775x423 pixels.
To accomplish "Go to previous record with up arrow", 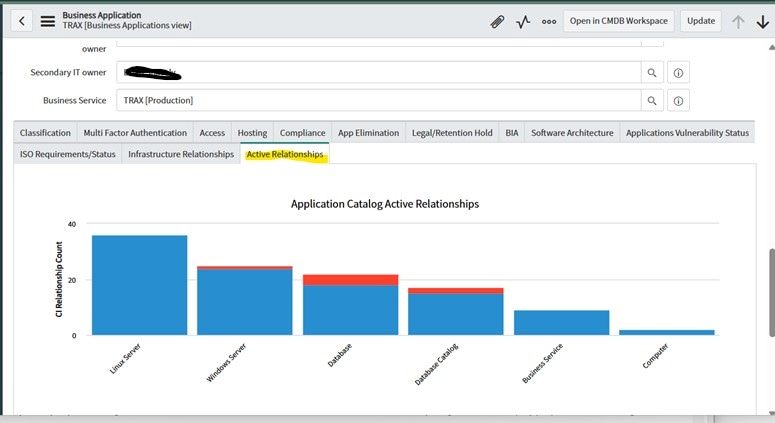I will click(x=738, y=21).
